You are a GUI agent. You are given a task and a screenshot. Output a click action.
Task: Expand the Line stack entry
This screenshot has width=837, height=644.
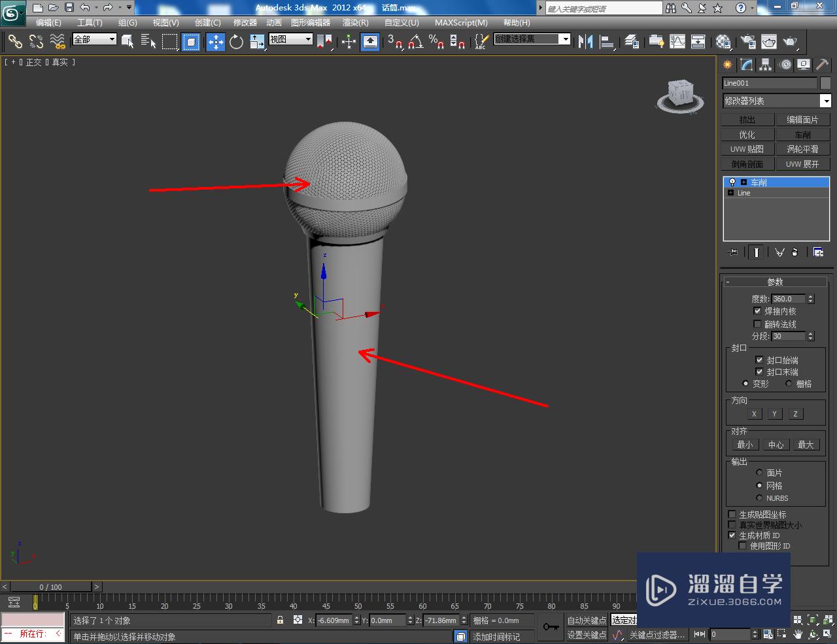click(730, 193)
